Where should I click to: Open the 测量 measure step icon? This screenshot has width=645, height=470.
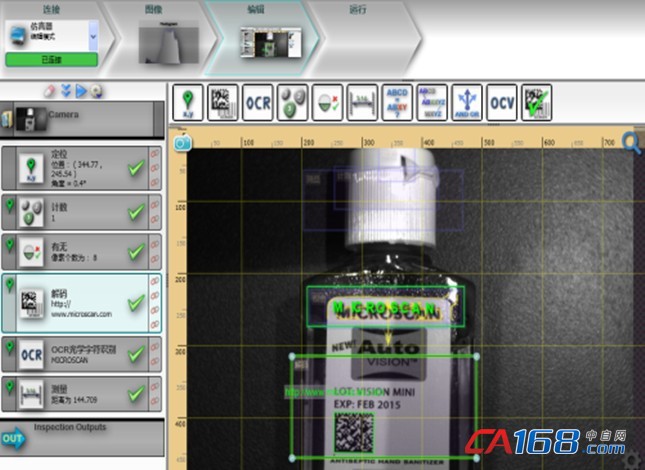(x=31, y=394)
